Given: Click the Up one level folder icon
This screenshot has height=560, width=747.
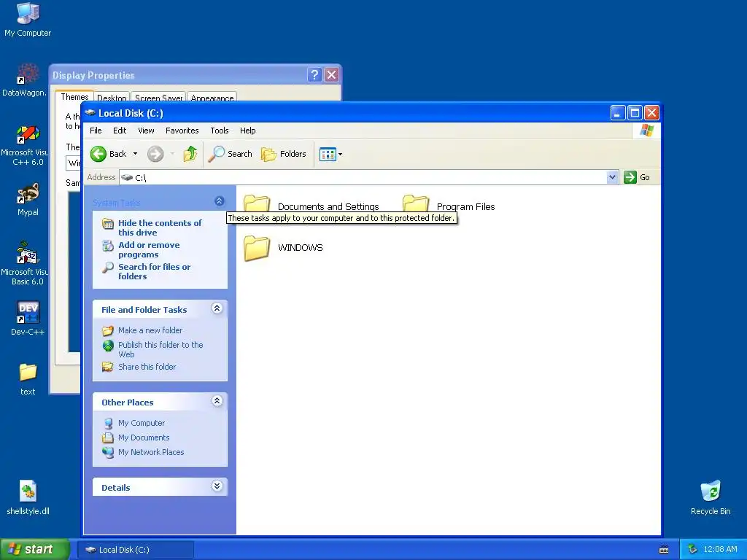Looking at the screenshot, I should click(190, 154).
